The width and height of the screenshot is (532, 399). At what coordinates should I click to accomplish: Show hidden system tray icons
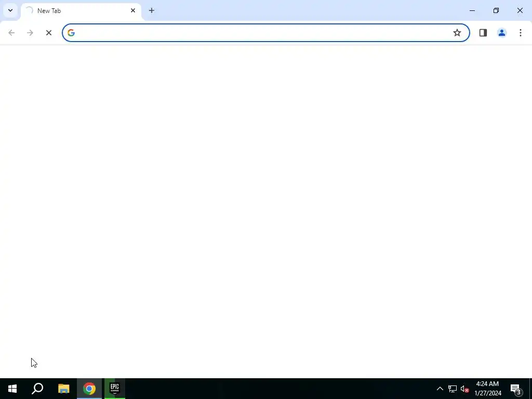coord(440,389)
